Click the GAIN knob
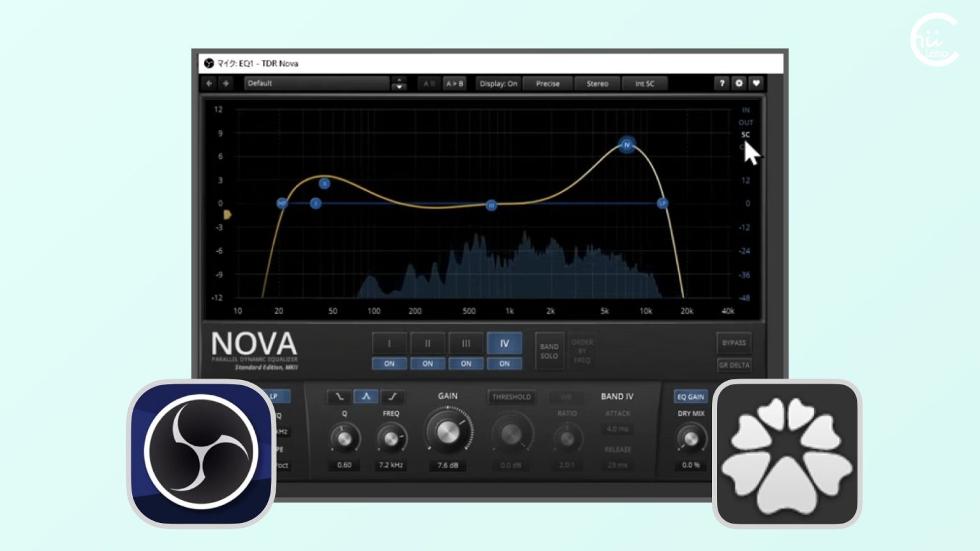 click(448, 433)
